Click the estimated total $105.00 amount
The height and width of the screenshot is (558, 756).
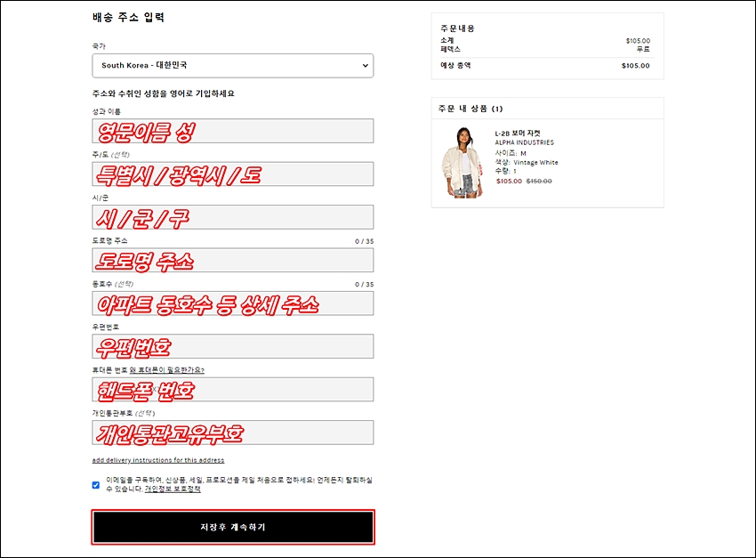click(x=635, y=66)
